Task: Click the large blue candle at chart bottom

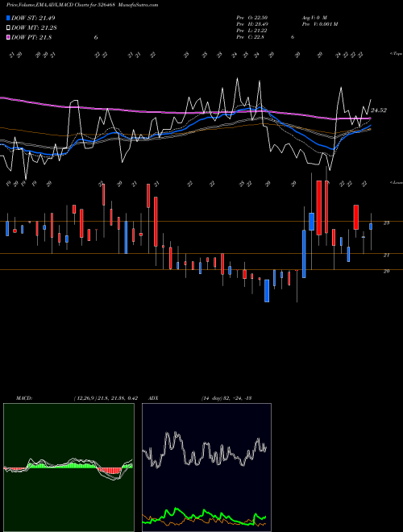Action: (x=267, y=291)
